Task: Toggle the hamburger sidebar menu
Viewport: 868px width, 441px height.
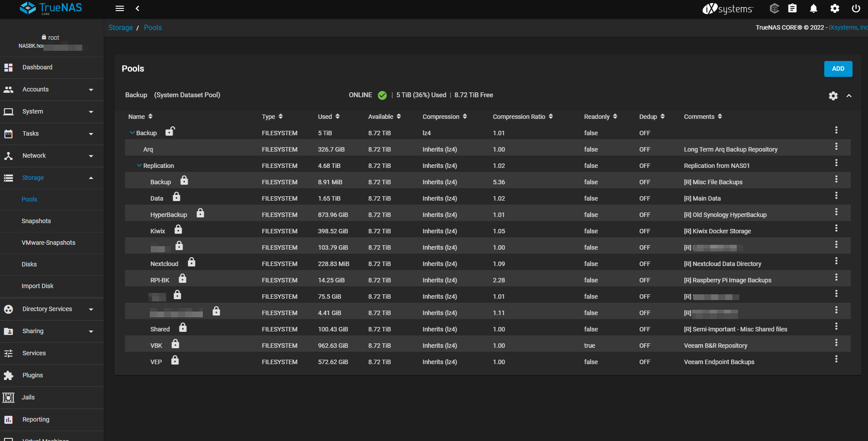Action: click(x=120, y=8)
